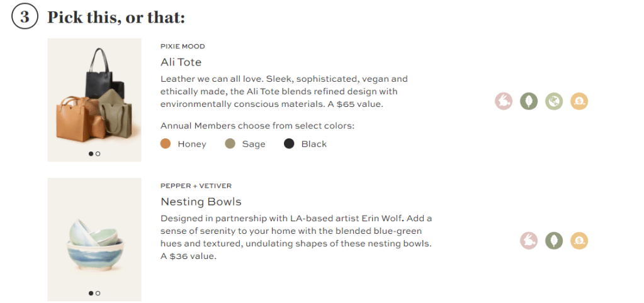
Task: Click the rabbit icon beside Ali Tote
Action: (x=504, y=101)
